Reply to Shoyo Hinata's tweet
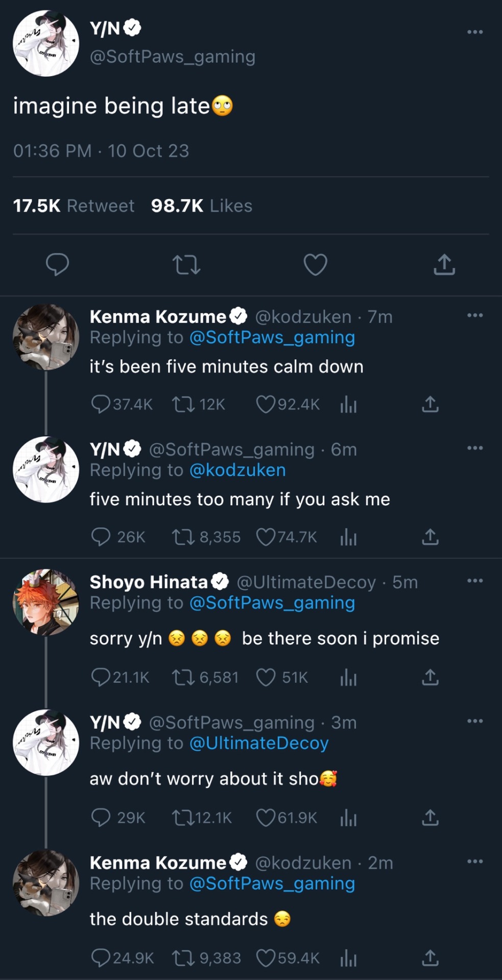This screenshot has width=502, height=980. pos(101,677)
